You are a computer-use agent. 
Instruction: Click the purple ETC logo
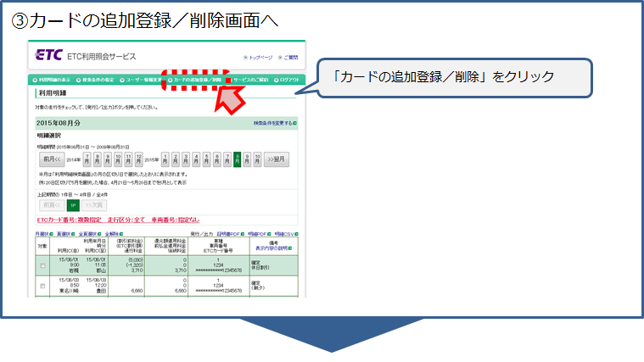(48, 55)
